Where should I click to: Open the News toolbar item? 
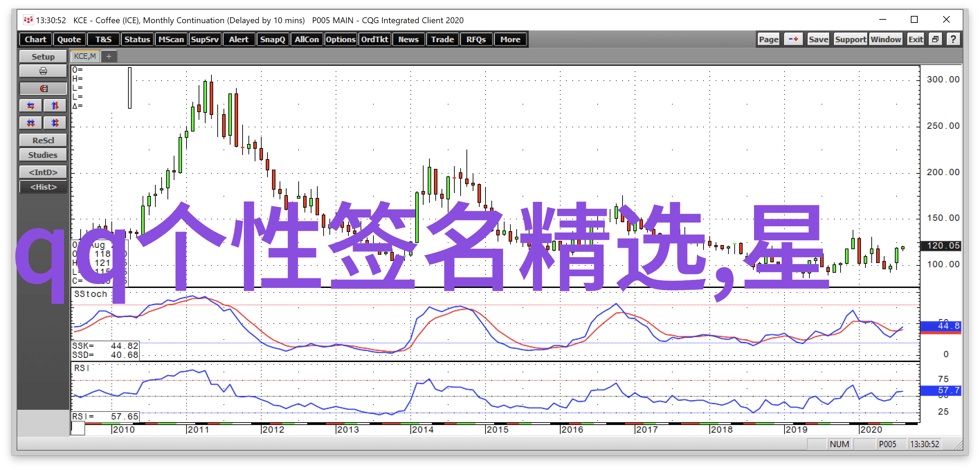(x=408, y=39)
